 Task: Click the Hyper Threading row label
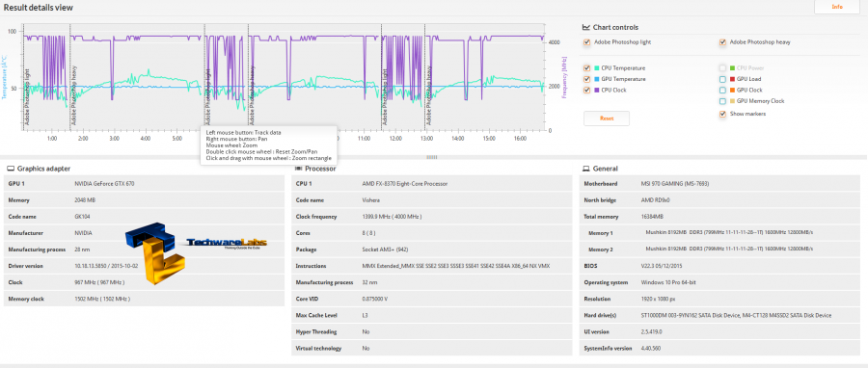tap(316, 332)
